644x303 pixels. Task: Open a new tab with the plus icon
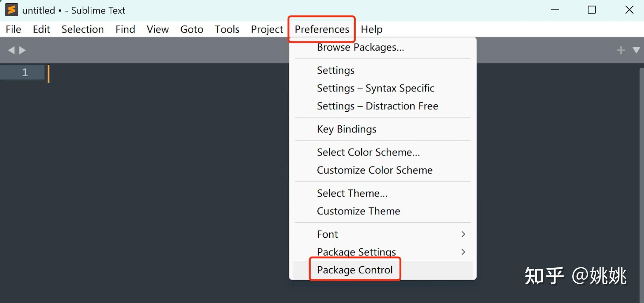621,50
